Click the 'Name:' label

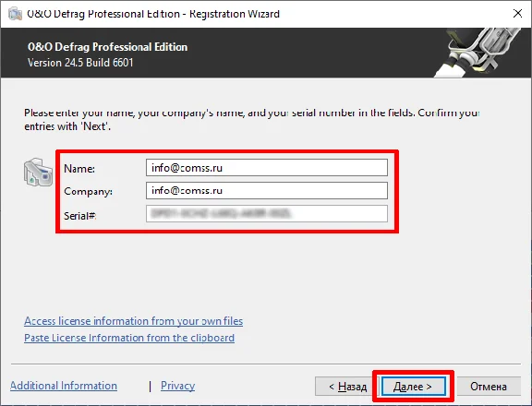pos(79,169)
